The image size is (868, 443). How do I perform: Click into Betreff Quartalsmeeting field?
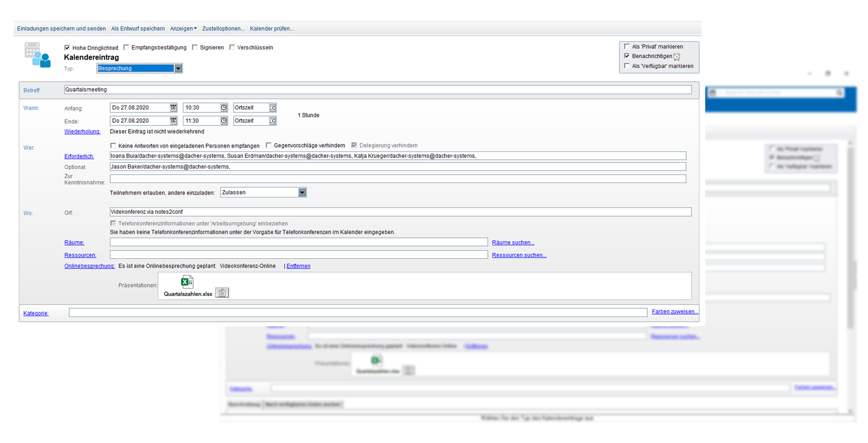tap(377, 90)
